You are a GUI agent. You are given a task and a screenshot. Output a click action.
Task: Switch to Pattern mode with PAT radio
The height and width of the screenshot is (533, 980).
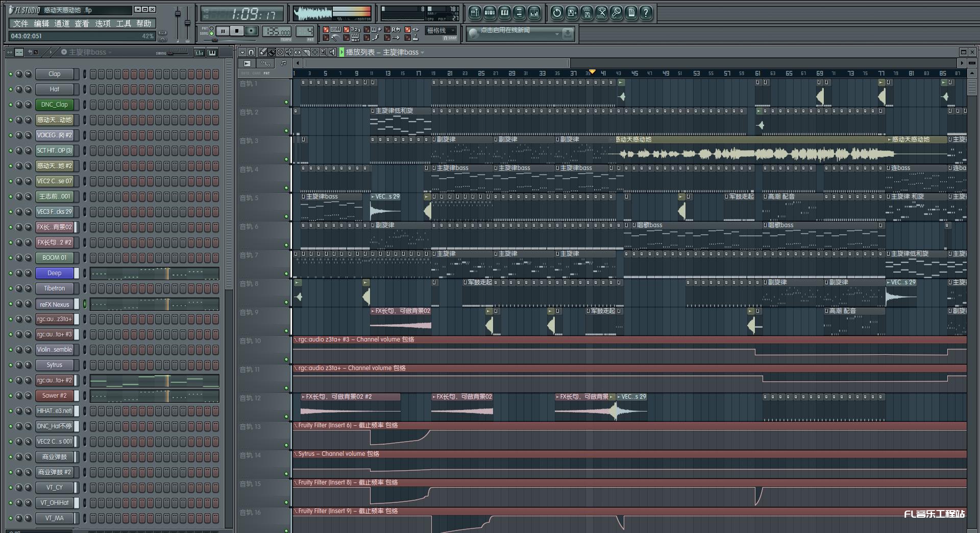211,28
